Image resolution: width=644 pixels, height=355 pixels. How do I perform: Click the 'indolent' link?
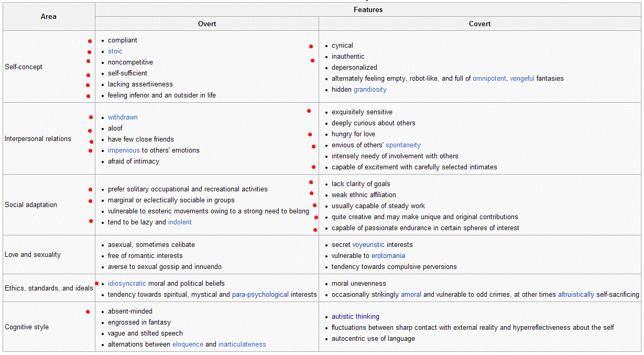click(x=180, y=222)
